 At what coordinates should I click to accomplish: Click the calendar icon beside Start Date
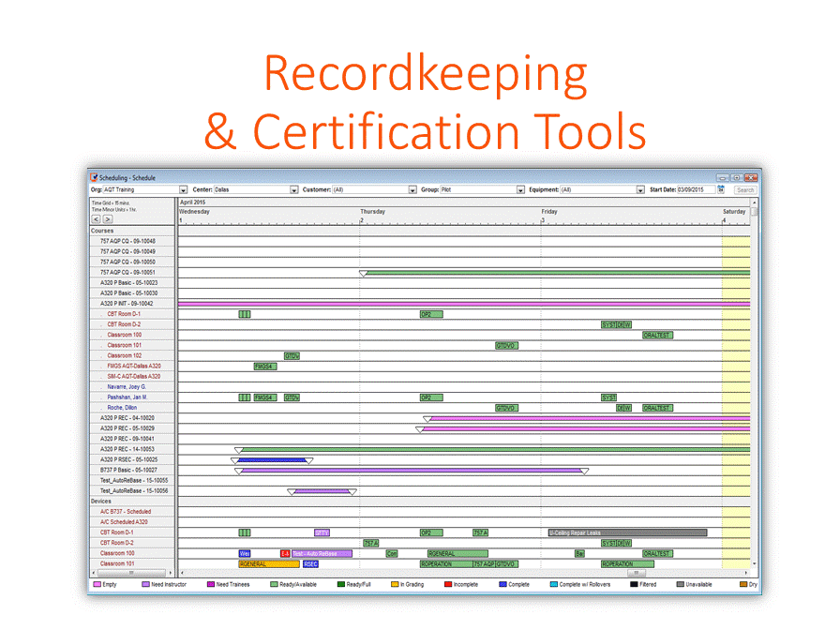721,189
